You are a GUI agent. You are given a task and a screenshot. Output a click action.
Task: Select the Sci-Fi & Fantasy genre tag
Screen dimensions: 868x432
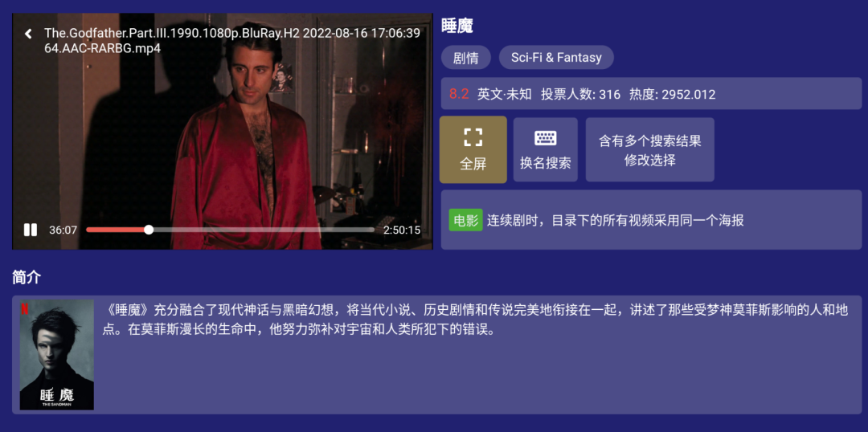tap(556, 58)
